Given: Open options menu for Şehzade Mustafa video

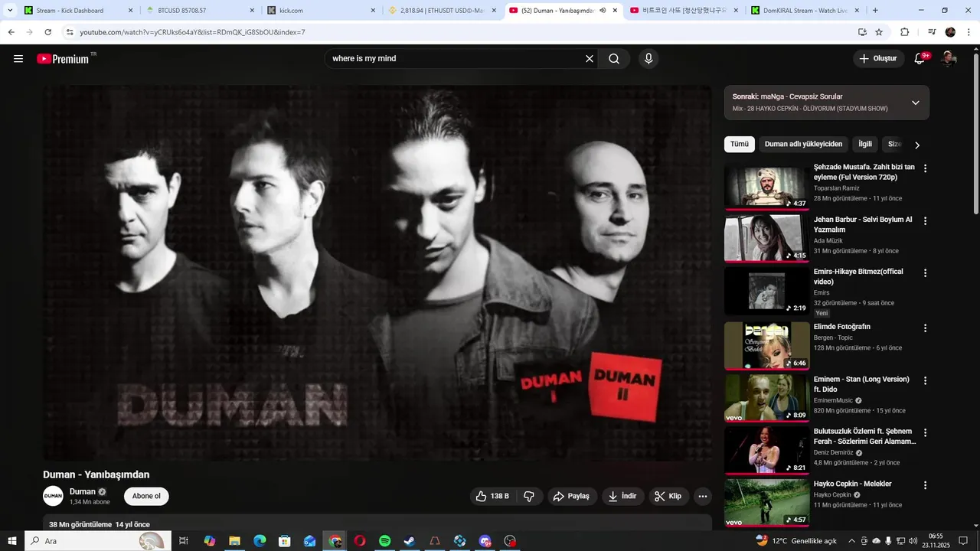Looking at the screenshot, I should click(925, 168).
